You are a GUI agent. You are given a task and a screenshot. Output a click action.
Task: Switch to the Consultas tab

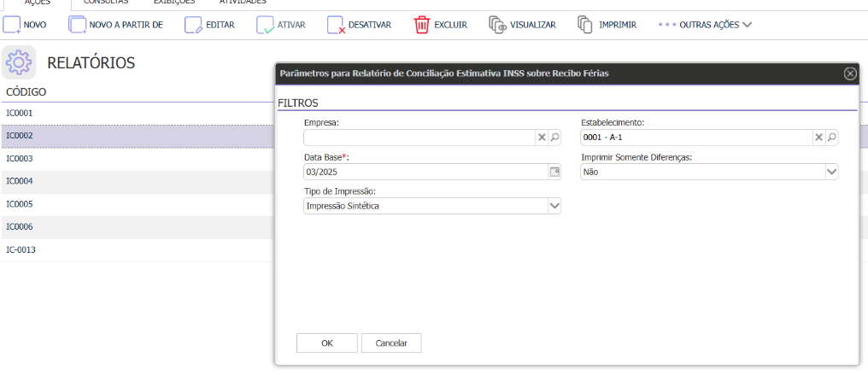coord(100,3)
